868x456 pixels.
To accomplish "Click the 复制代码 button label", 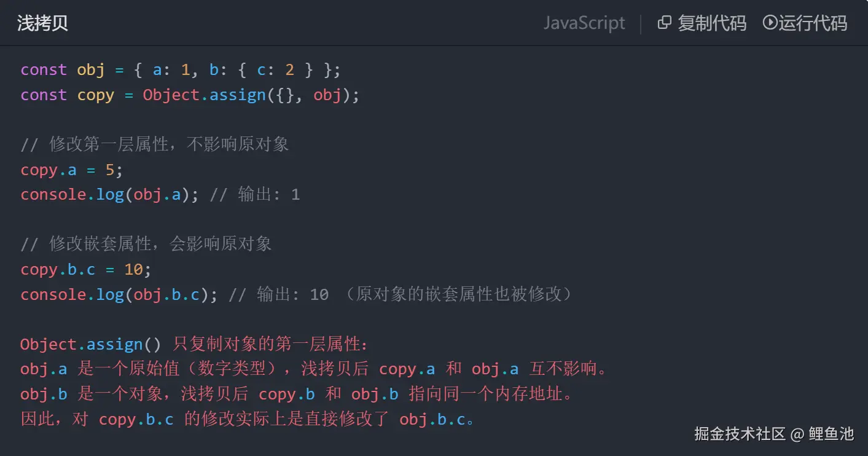I will coord(711,23).
